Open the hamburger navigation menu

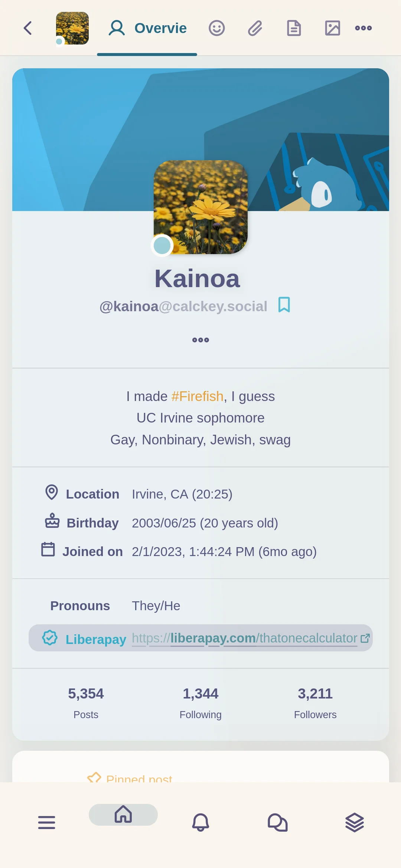(x=46, y=822)
